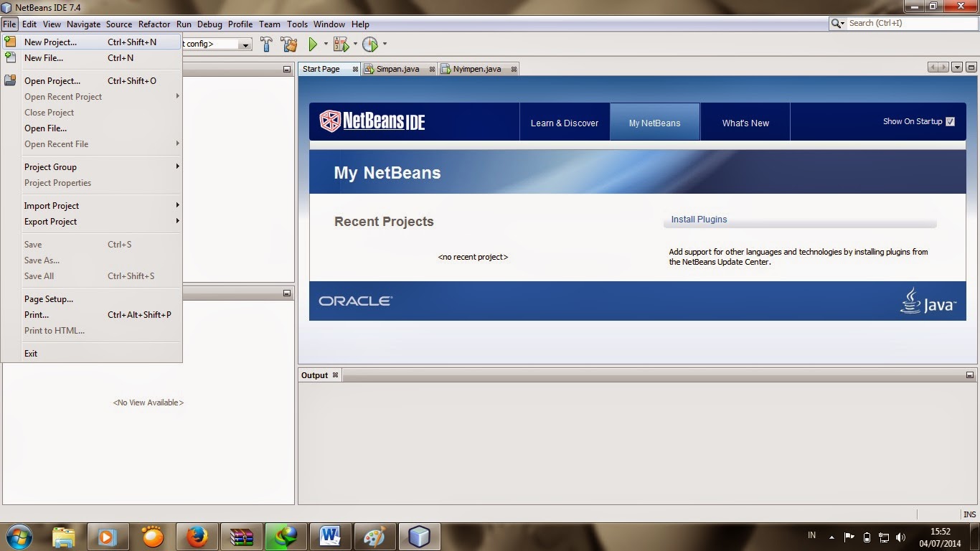The height and width of the screenshot is (551, 980).
Task: Close the Simpan.java tab
Action: pos(433,70)
